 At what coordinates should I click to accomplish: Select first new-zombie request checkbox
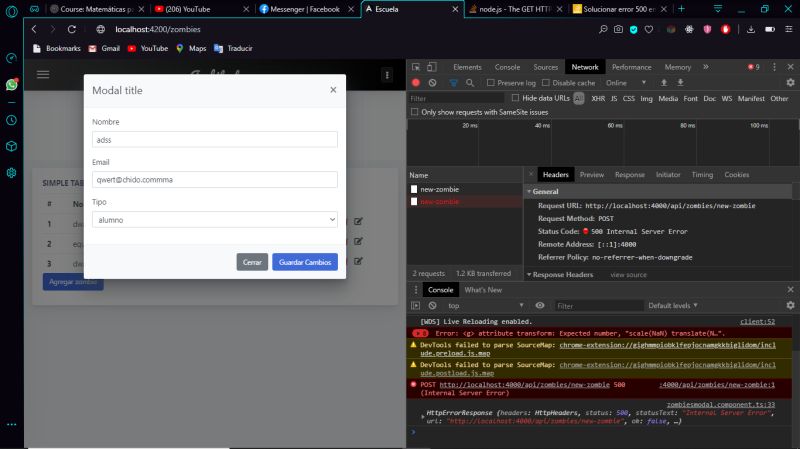(414, 189)
